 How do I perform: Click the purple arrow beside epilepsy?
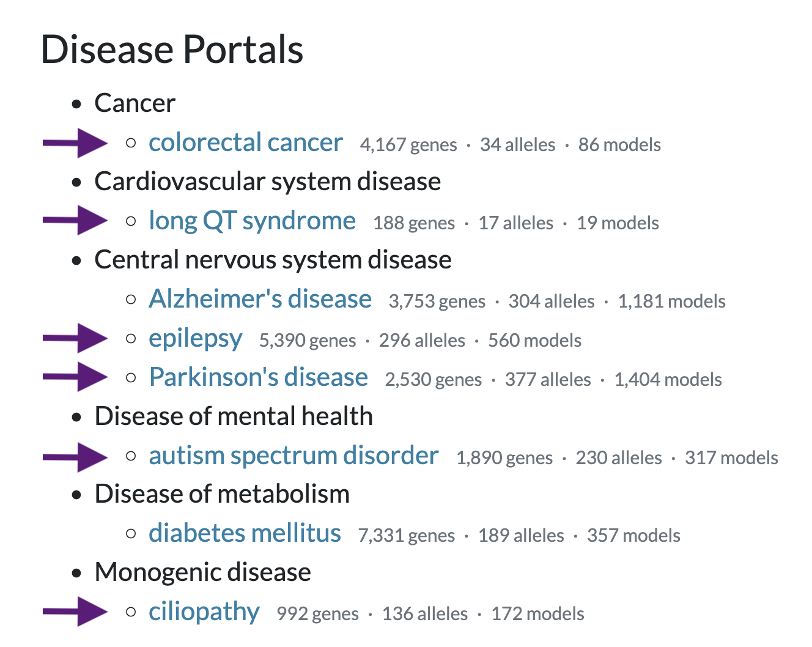point(75,338)
